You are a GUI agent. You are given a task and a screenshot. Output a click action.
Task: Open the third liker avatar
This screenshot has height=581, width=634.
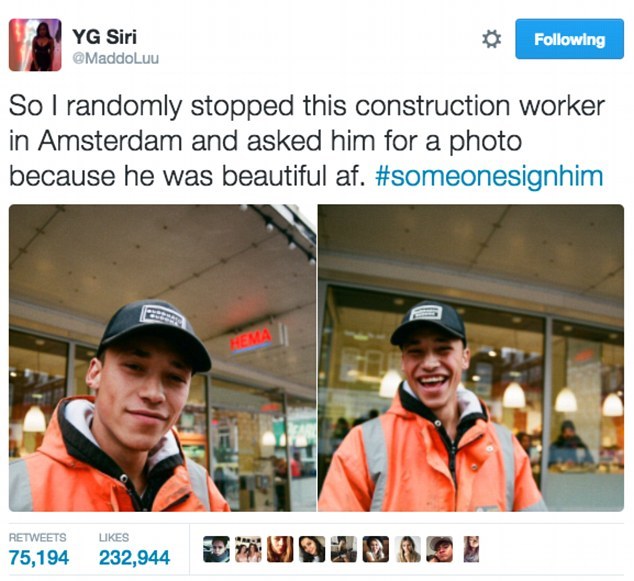click(280, 549)
